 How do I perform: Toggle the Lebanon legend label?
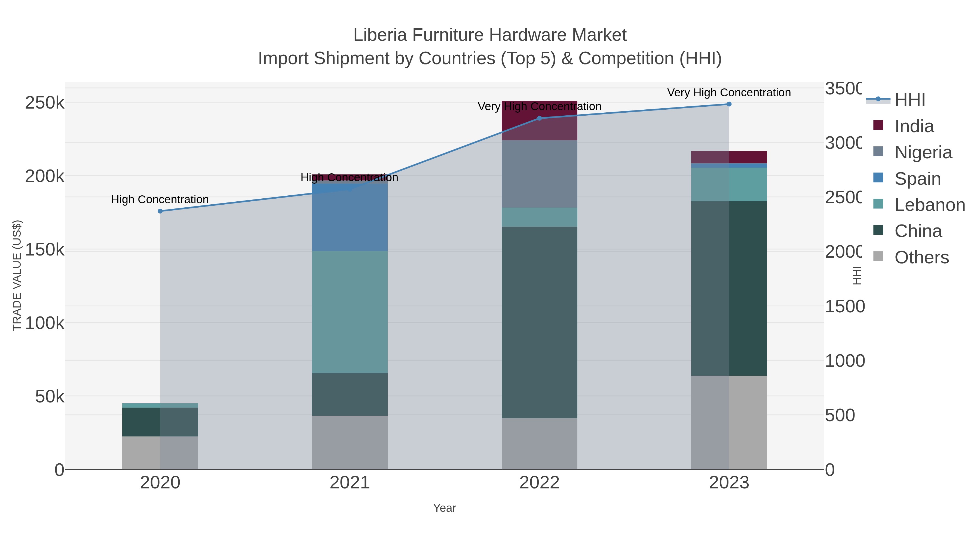pos(930,205)
